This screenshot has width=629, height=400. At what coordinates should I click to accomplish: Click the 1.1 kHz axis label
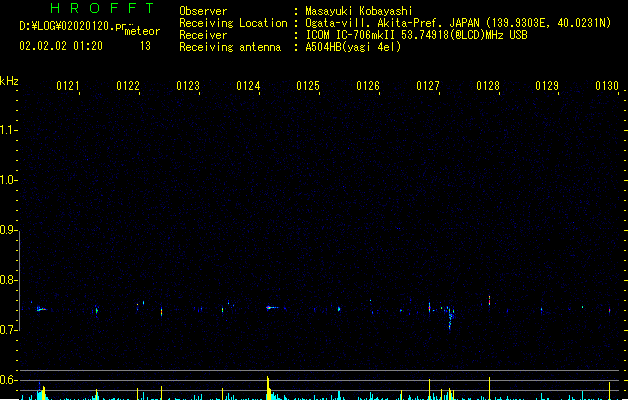8,130
